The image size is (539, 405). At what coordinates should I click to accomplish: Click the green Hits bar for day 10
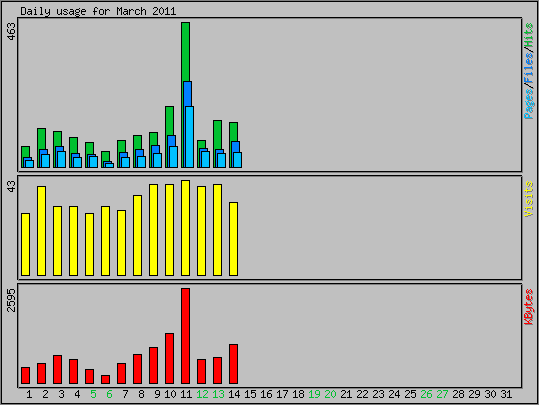click(169, 120)
